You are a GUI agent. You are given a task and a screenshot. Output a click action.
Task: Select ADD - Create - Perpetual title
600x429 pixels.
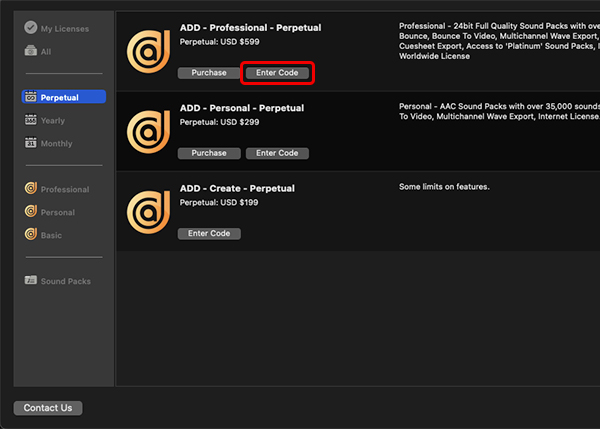(x=237, y=188)
